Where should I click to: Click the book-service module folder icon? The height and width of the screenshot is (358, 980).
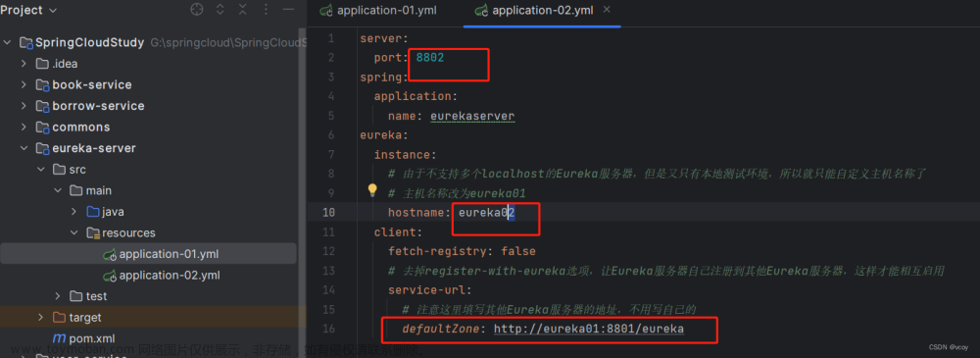[42, 85]
